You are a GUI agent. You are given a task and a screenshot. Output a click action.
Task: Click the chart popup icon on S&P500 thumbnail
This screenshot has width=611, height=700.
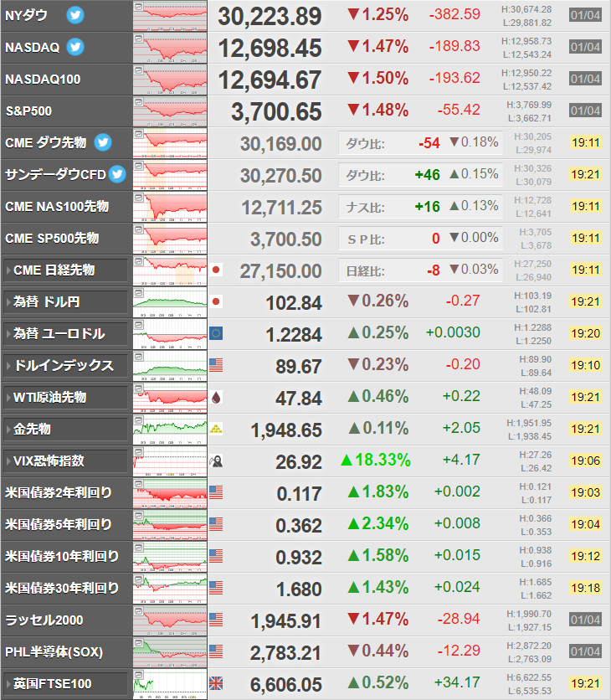(x=139, y=102)
